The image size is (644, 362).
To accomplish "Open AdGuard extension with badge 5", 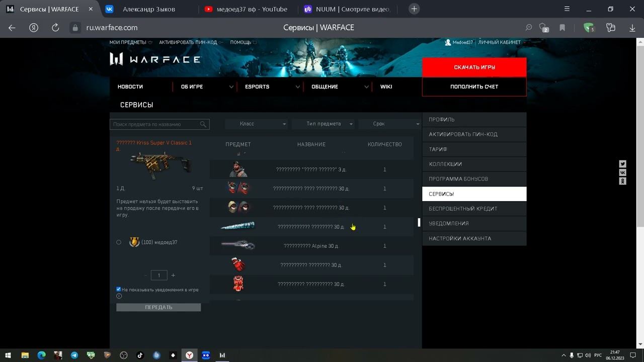I will [589, 28].
